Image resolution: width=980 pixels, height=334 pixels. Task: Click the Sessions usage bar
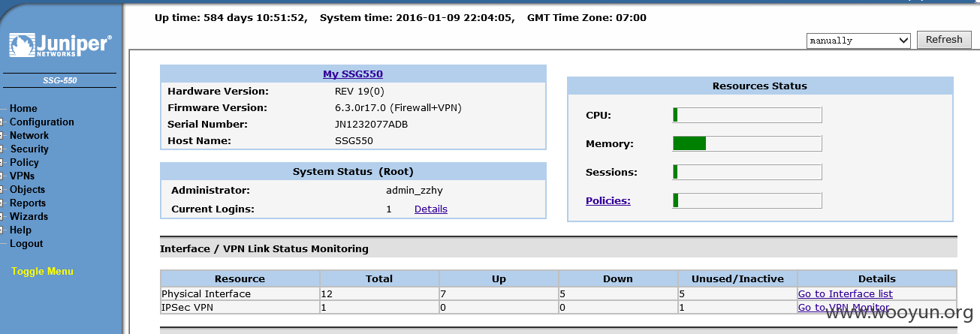[x=747, y=172]
